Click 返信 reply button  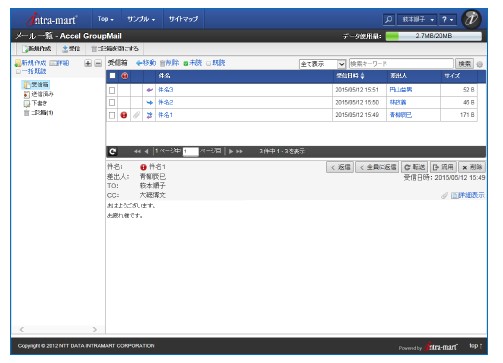[340, 167]
